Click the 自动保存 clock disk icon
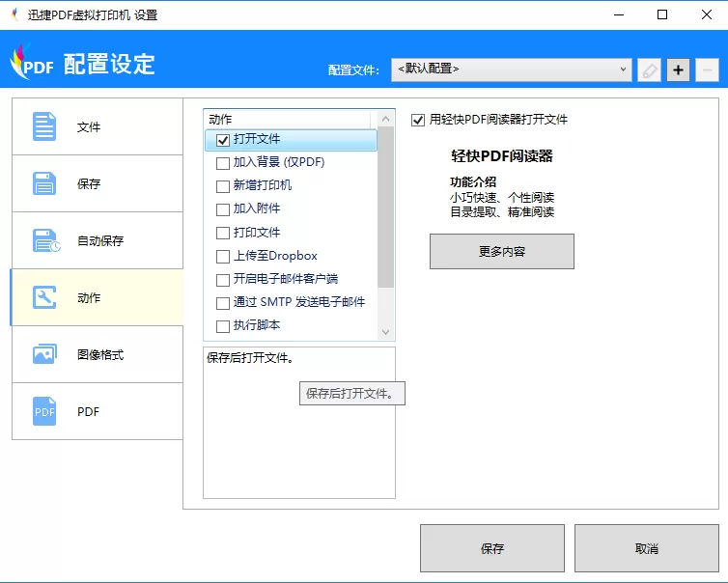Image resolution: width=728 pixels, height=583 pixels. pos(46,240)
